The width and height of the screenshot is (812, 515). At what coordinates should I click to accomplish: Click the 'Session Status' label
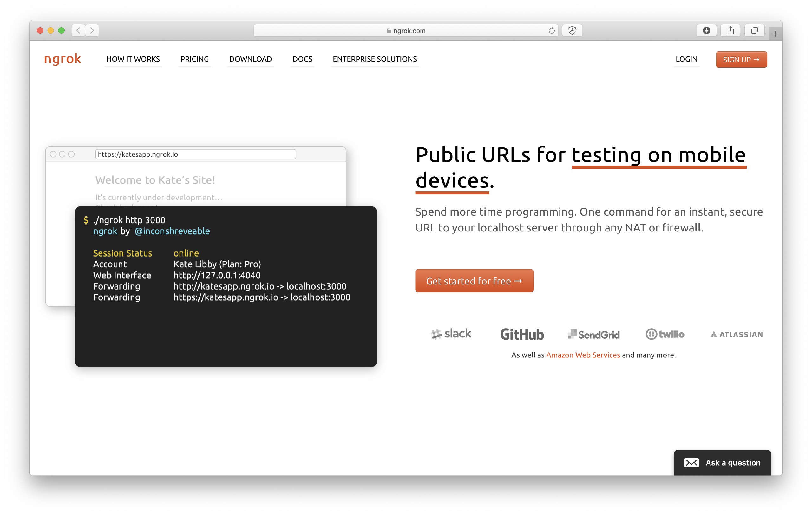point(122,253)
